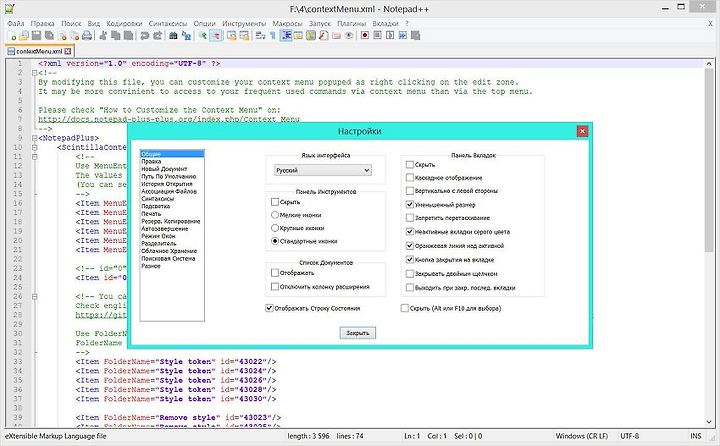Click the Save toolbar icon
This screenshot has width=720, height=446.
pyautogui.click(x=36, y=35)
